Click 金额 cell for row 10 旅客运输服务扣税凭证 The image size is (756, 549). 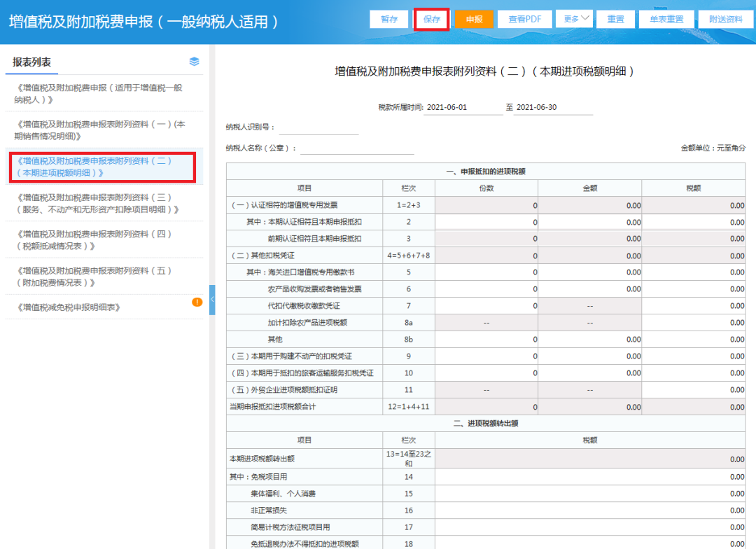(x=589, y=373)
